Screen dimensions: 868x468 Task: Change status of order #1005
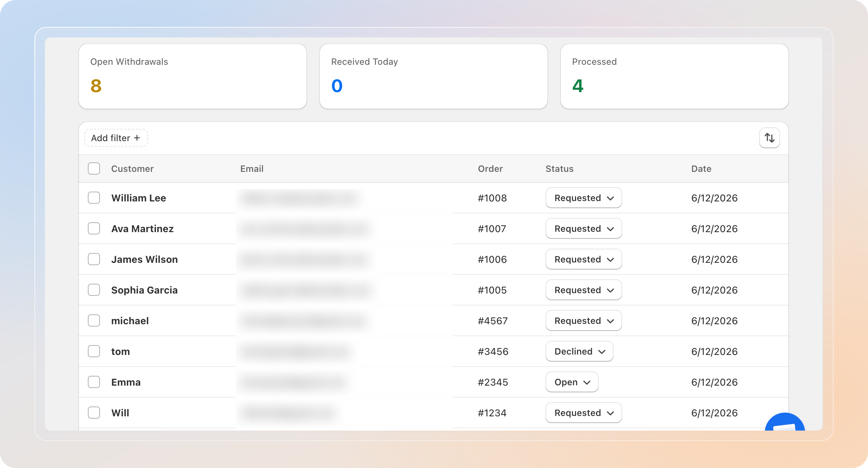pyautogui.click(x=584, y=290)
